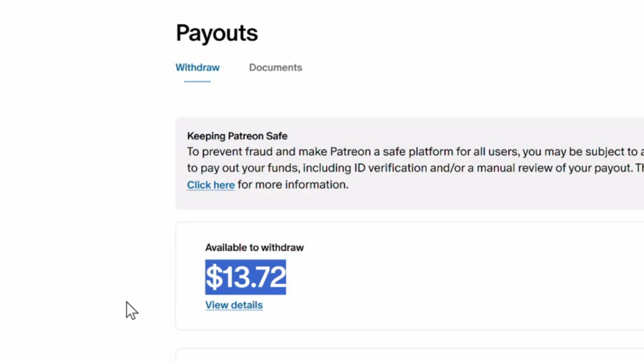
Task: Click the highlighted $13.72 amount
Action: coord(246,277)
